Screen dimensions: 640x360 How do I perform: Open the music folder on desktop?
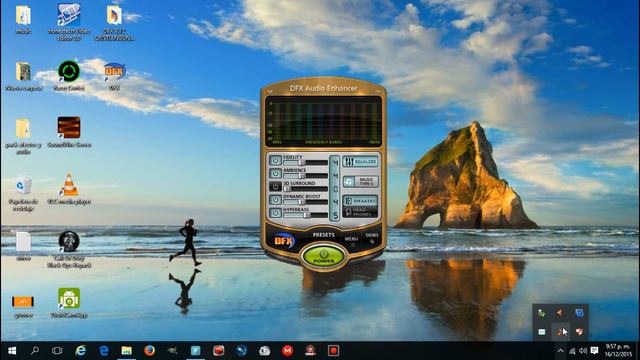[23, 20]
